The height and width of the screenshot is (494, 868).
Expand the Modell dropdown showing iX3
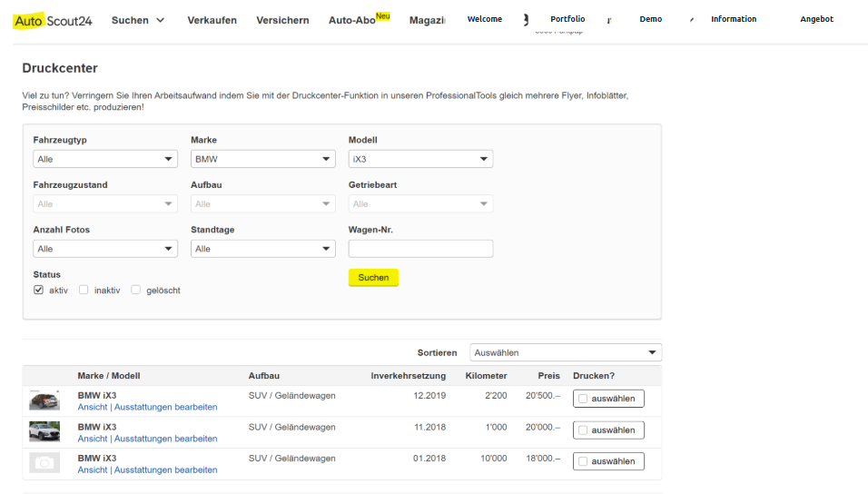[420, 159]
